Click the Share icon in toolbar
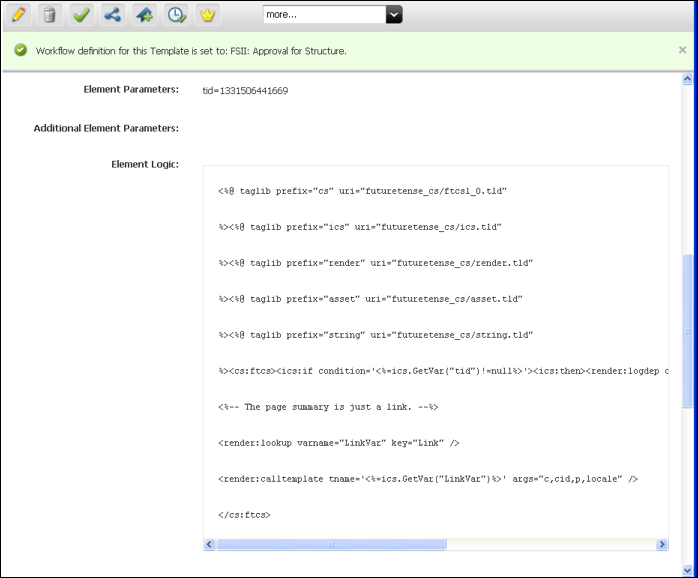The image size is (698, 578). [113, 15]
